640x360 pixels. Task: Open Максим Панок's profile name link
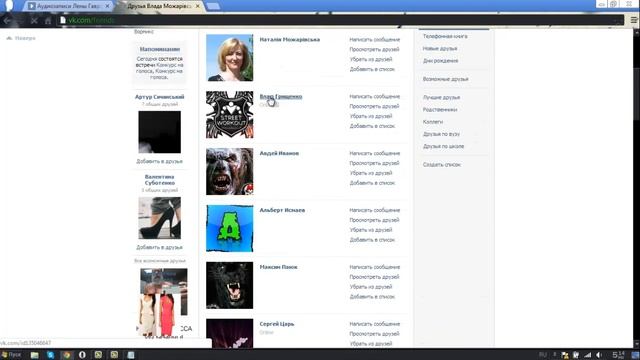pos(278,267)
